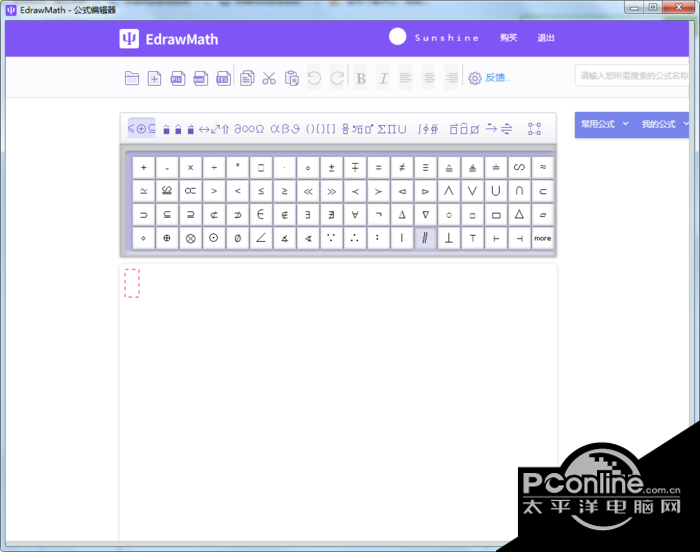
Task: Export formula as MML file
Action: click(200, 78)
